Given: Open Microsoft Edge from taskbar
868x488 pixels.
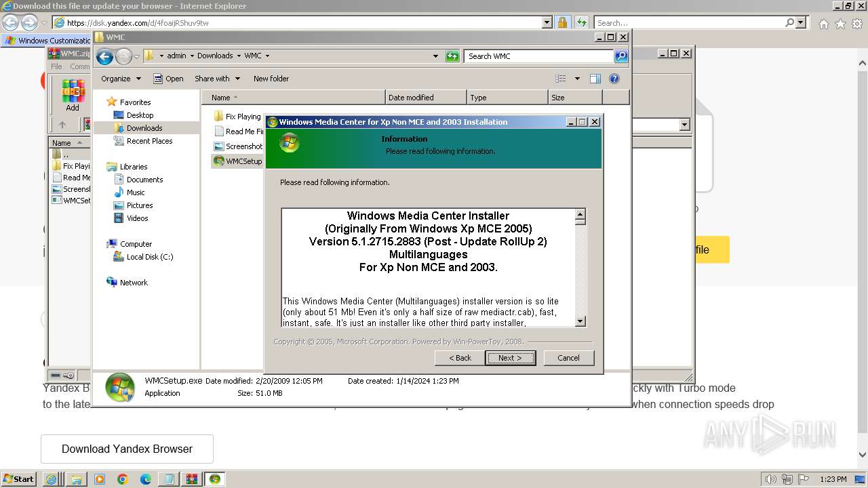Looking at the screenshot, I should coord(145,479).
